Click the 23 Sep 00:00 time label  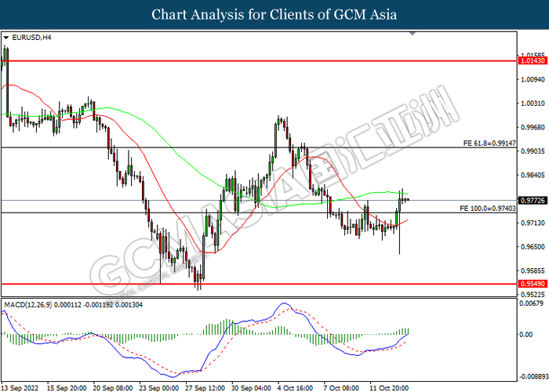159,388
